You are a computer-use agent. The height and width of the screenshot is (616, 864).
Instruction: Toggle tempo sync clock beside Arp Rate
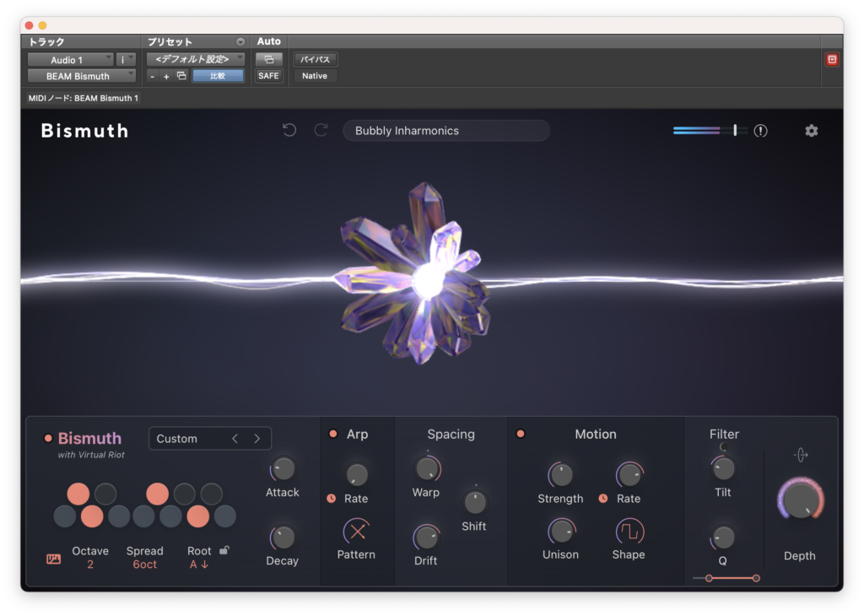(331, 498)
